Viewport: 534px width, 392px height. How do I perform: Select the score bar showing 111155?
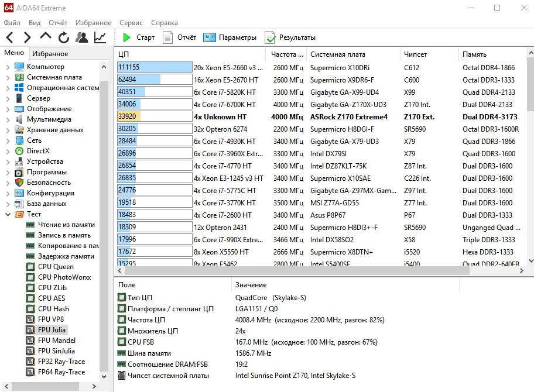pyautogui.click(x=155, y=67)
